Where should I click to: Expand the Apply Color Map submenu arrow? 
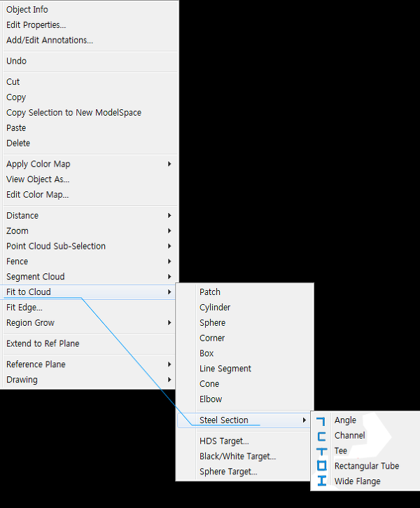169,164
